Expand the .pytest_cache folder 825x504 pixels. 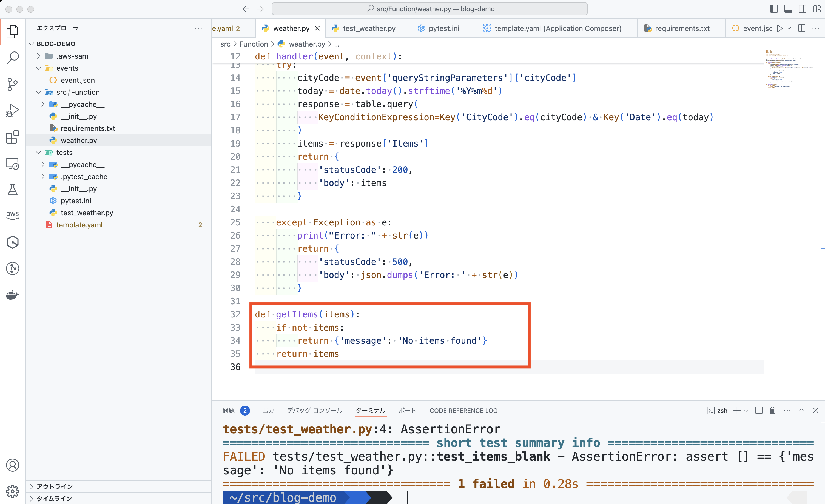(x=43, y=176)
